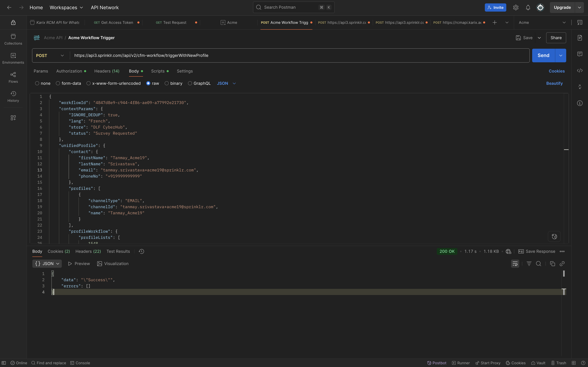Toggle word wrap in response viewer
588x367 pixels.
point(515,264)
